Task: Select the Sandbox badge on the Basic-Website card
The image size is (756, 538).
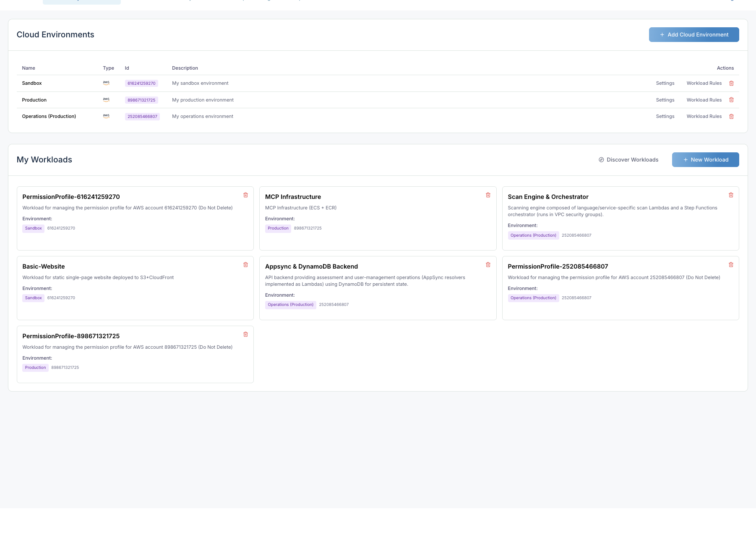Action: pyautogui.click(x=33, y=298)
